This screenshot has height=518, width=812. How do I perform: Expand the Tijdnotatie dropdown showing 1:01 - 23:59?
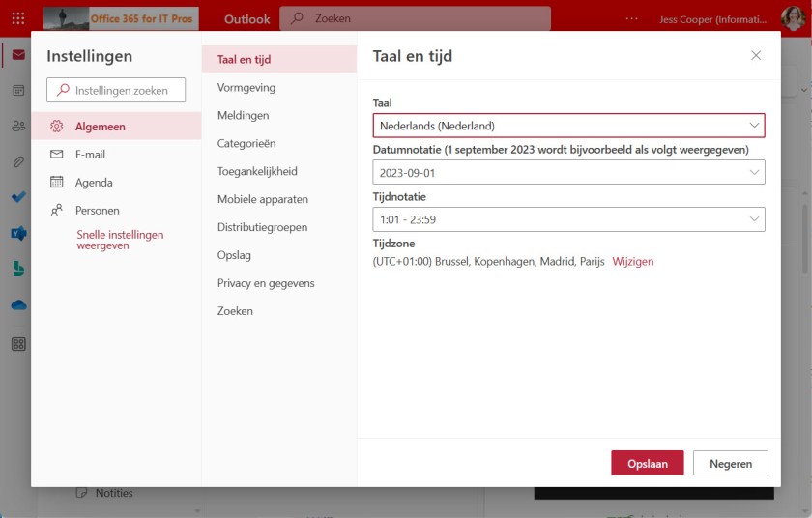coord(568,219)
